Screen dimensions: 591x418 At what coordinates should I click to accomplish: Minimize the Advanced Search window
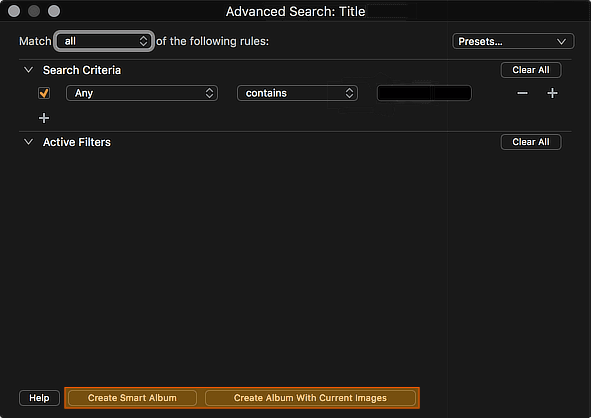point(34,11)
